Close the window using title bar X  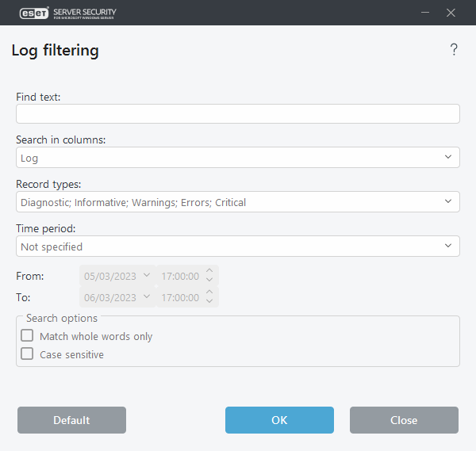click(x=451, y=13)
